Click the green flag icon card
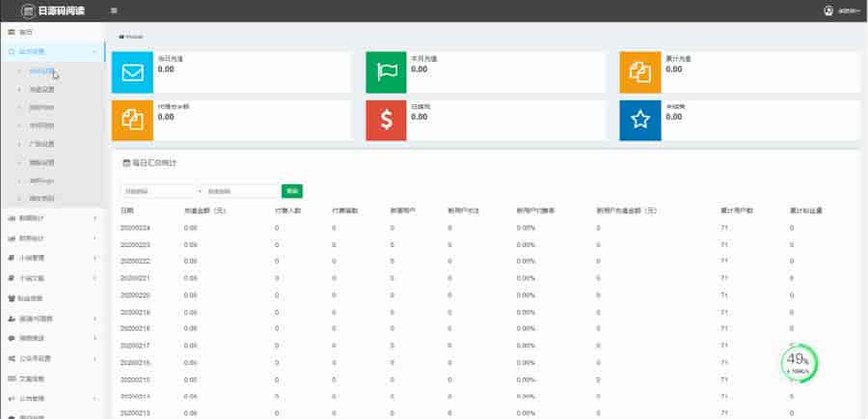 tap(387, 71)
